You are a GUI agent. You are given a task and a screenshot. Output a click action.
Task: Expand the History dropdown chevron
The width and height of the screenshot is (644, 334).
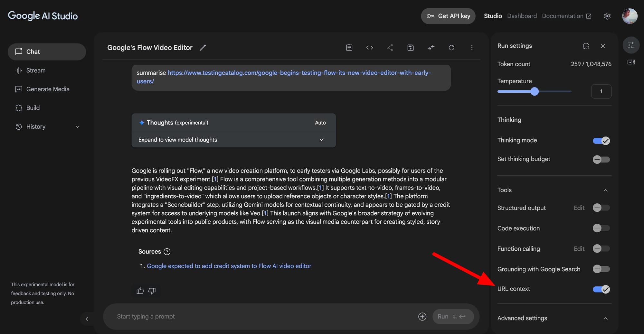pos(77,127)
